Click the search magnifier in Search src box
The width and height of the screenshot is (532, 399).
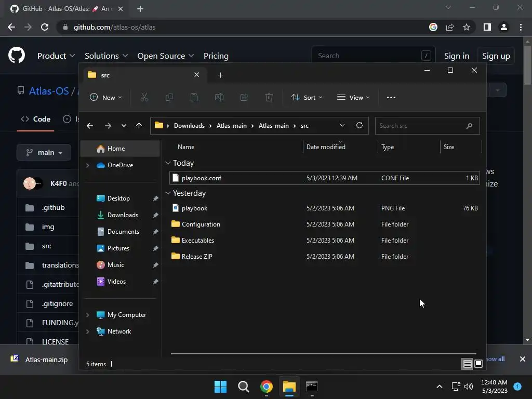click(469, 126)
